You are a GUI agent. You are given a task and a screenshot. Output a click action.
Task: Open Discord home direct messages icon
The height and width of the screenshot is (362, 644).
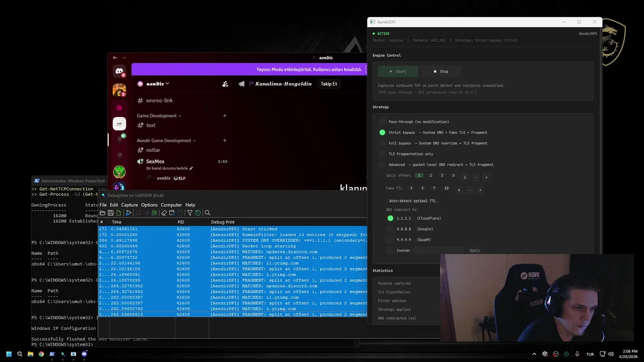pos(119,71)
